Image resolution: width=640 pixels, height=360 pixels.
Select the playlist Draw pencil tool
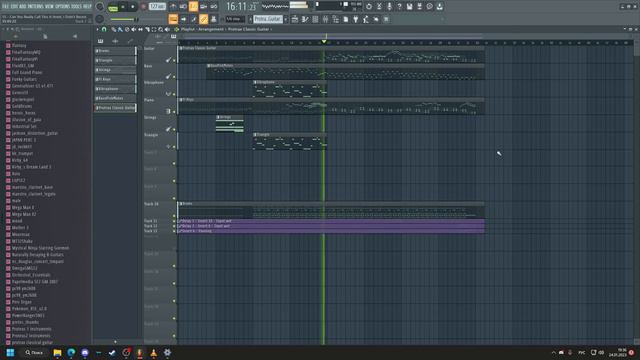click(x=114, y=29)
